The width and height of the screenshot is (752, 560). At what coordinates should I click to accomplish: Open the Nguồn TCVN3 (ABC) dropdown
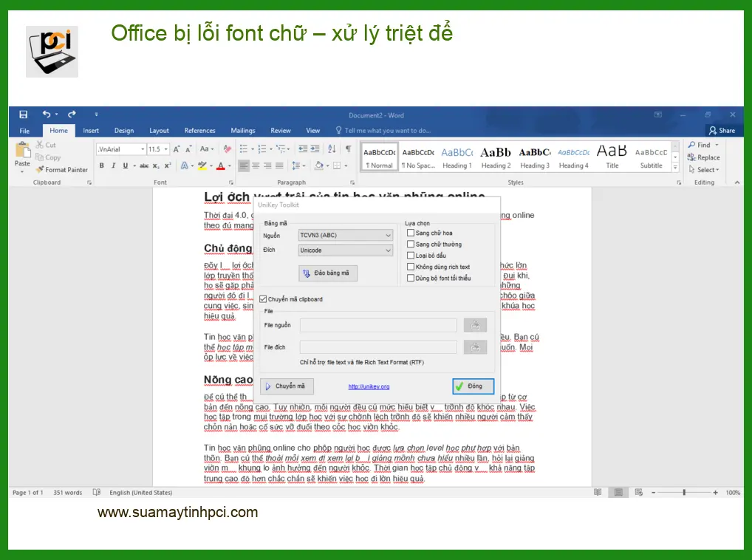(x=345, y=236)
